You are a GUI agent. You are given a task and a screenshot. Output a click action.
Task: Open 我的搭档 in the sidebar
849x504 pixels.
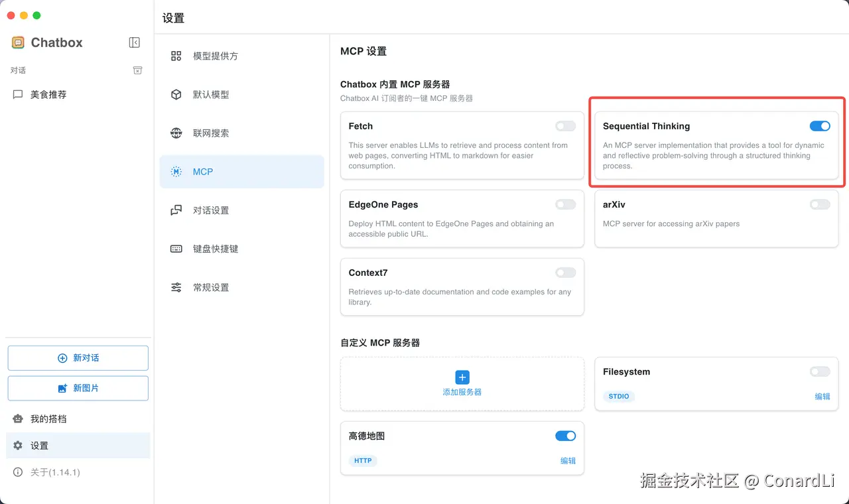coord(78,419)
